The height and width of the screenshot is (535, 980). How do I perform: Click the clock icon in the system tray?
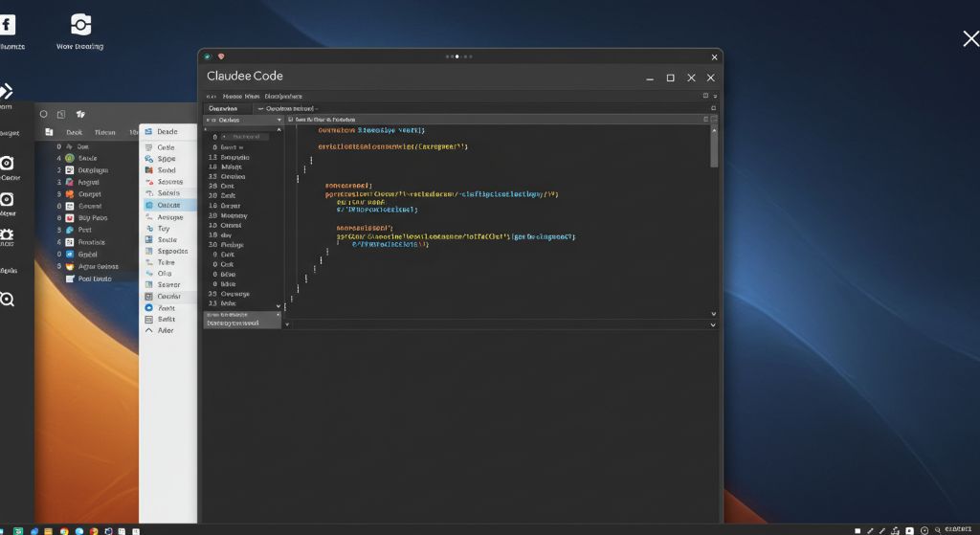coord(924,530)
